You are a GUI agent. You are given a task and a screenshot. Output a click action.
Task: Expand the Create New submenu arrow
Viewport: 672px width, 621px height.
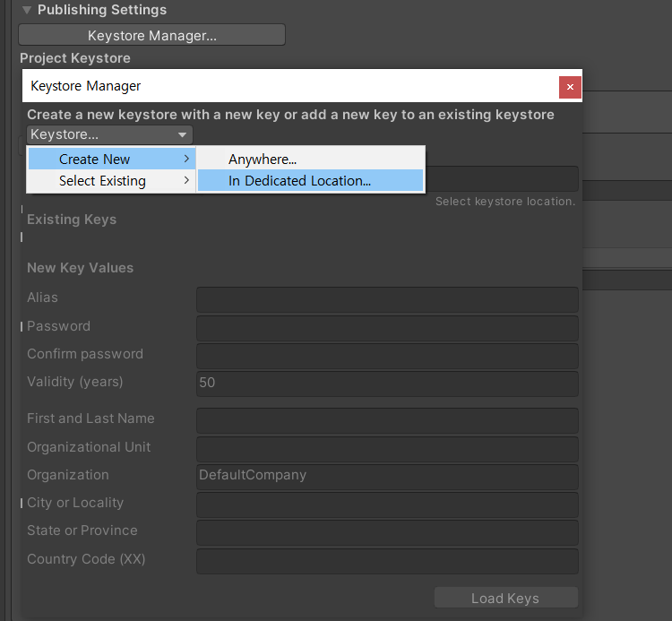pos(186,160)
